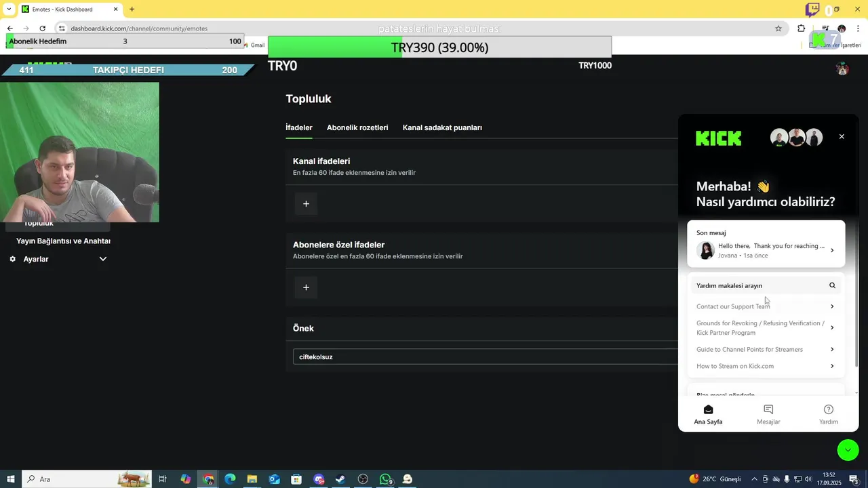Close the Emotes - Kick Dashboard tab
This screenshot has height=488, width=868.
[115, 9]
